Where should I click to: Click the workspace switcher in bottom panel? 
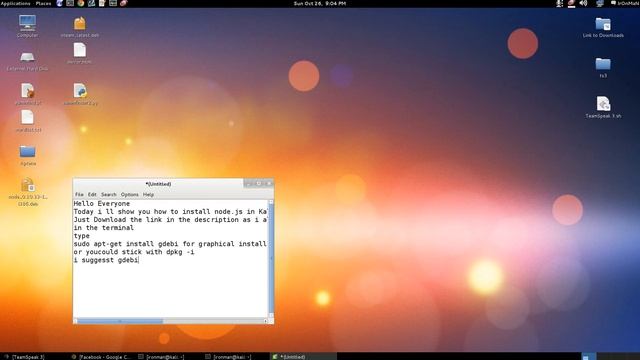coord(610,357)
